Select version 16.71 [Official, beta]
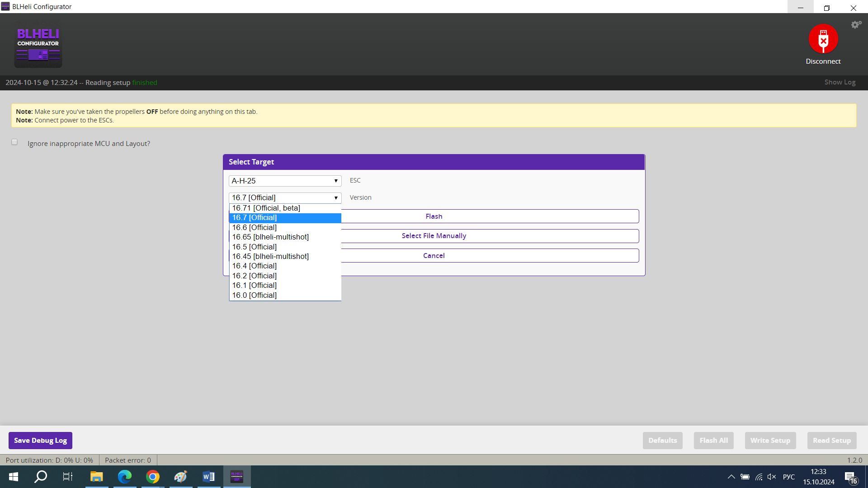 pos(266,208)
